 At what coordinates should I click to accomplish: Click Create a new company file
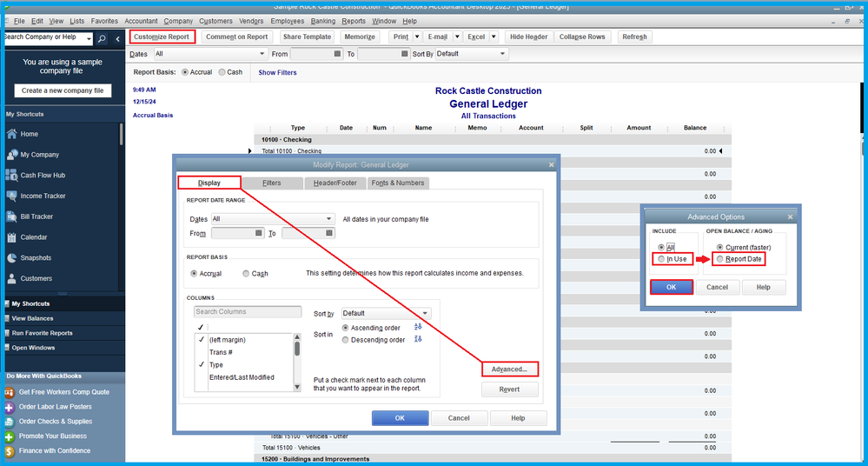coord(63,90)
